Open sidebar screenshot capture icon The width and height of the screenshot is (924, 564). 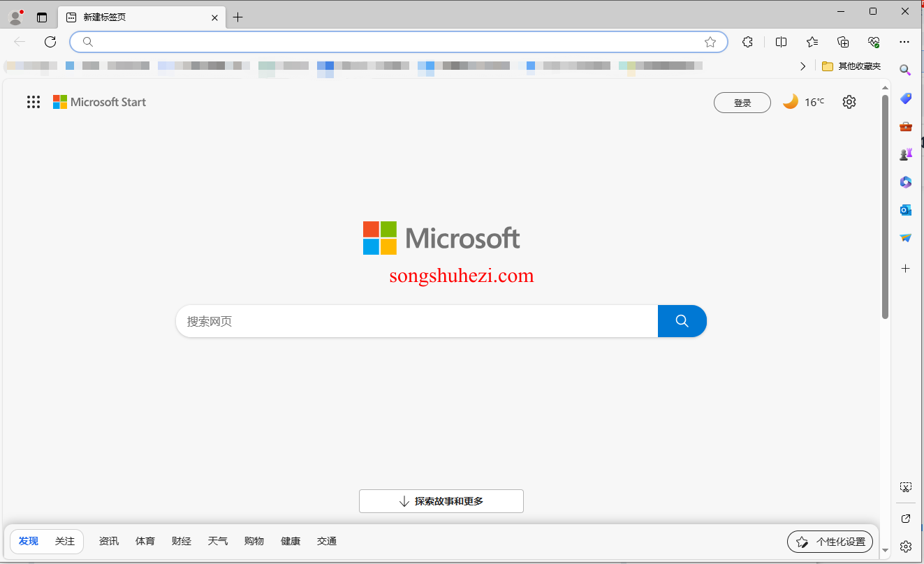click(x=906, y=487)
